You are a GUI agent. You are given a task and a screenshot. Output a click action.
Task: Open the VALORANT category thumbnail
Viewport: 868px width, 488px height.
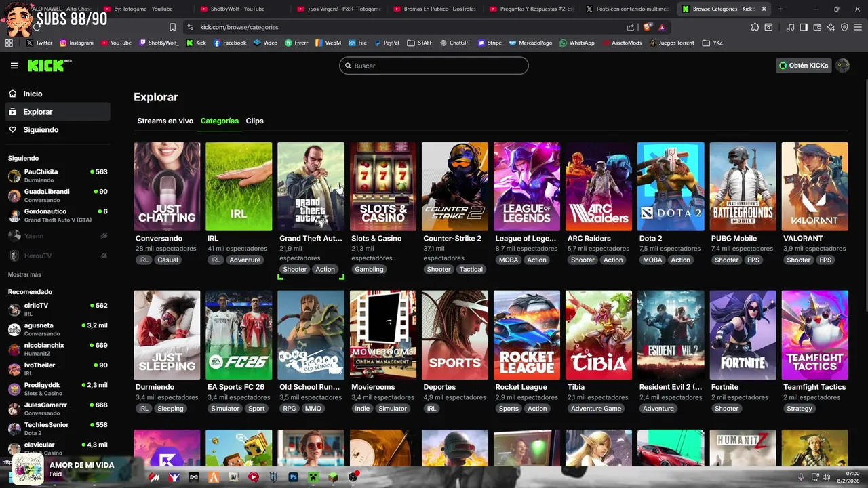pyautogui.click(x=814, y=186)
